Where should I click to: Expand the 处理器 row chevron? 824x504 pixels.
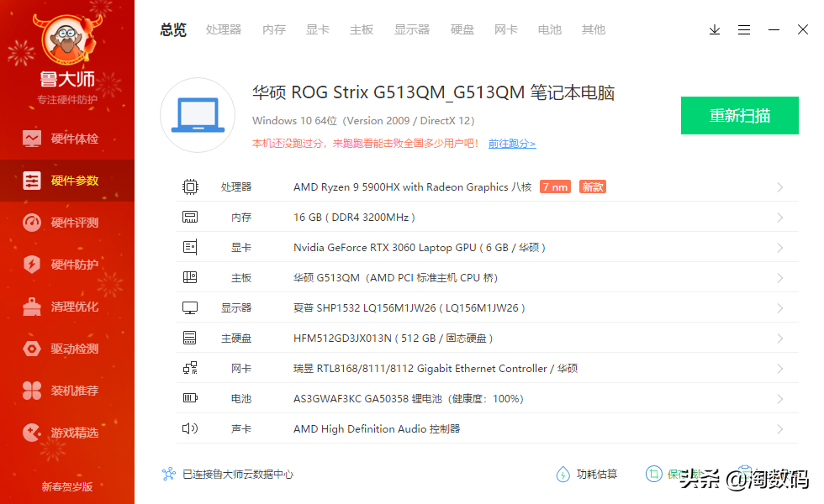coord(780,187)
